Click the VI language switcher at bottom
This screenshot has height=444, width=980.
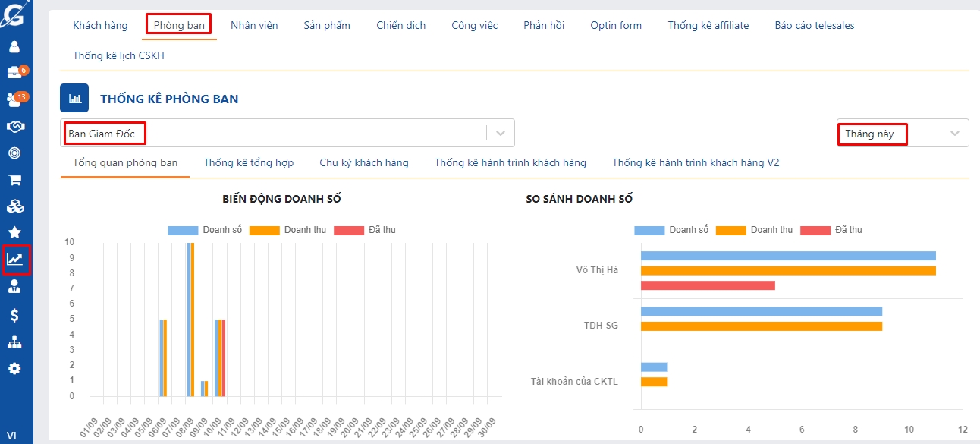click(x=11, y=436)
